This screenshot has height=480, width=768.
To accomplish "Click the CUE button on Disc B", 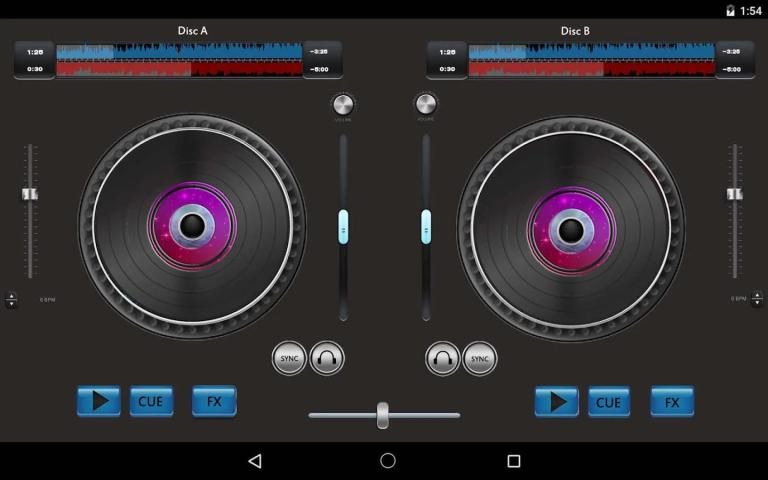I will click(609, 402).
